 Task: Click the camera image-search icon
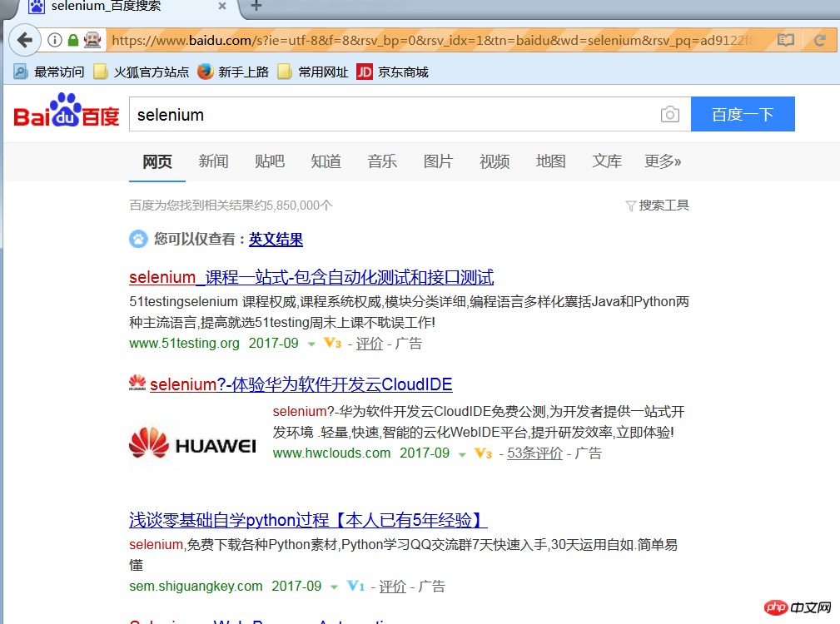tap(669, 114)
